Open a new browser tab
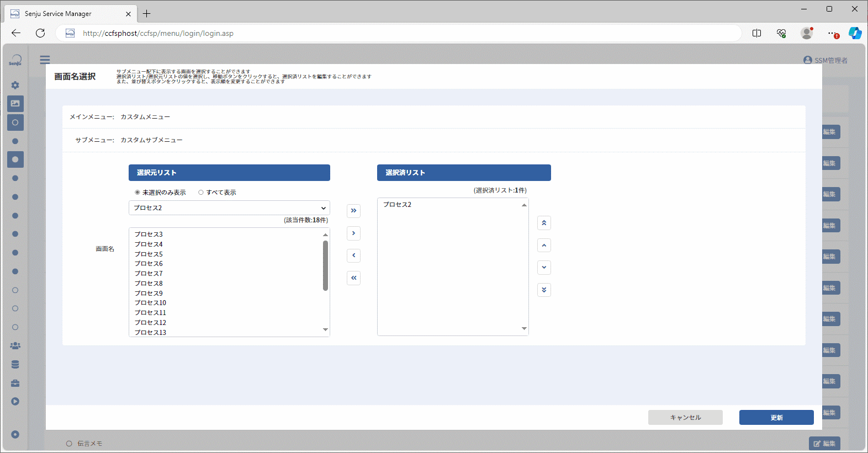This screenshot has height=453, width=868. [x=146, y=14]
